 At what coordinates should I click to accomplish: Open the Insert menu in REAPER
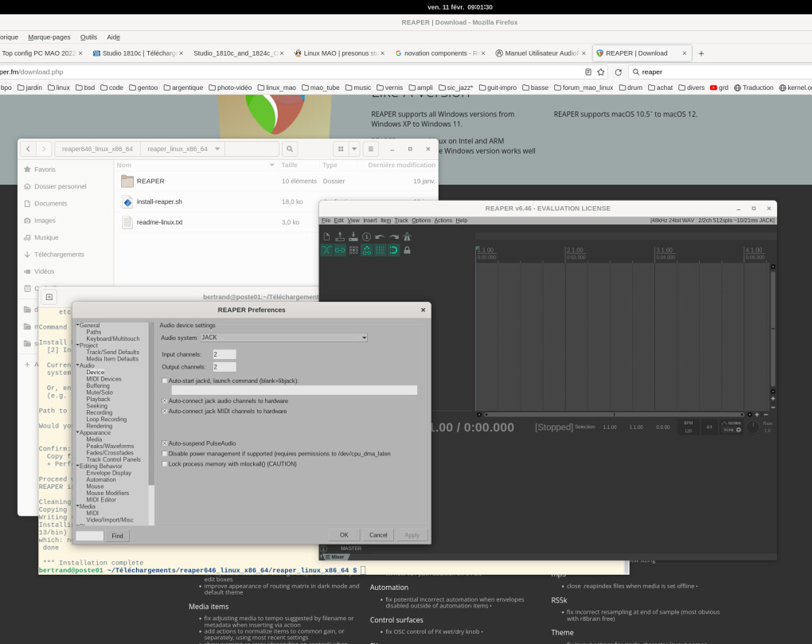(369, 221)
